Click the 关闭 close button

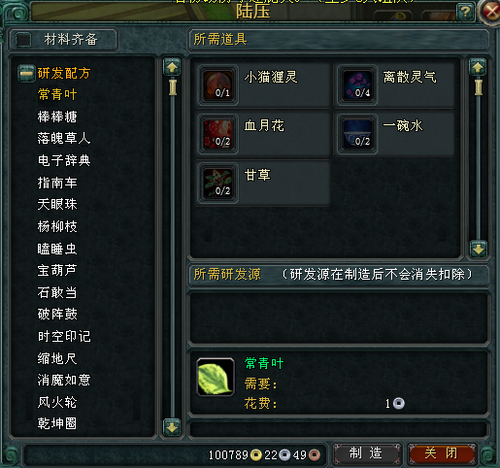441,453
